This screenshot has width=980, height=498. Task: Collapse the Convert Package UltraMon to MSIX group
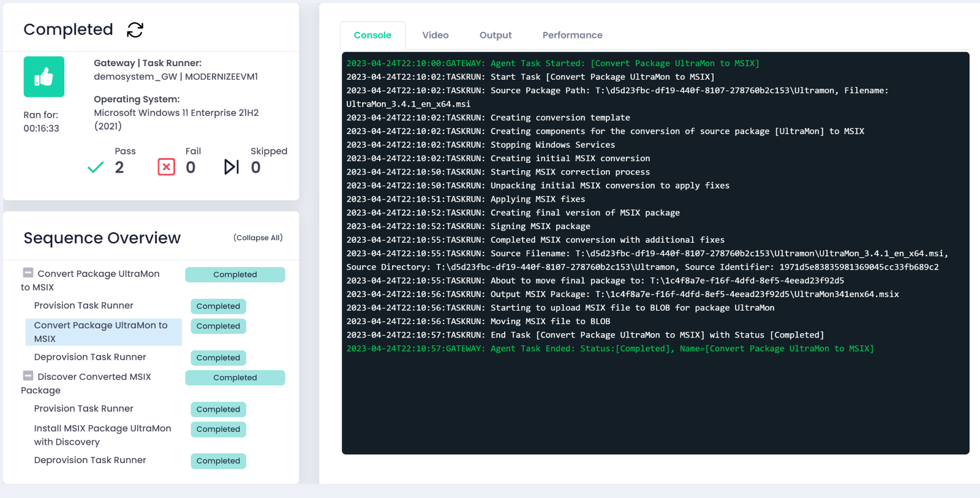point(28,273)
